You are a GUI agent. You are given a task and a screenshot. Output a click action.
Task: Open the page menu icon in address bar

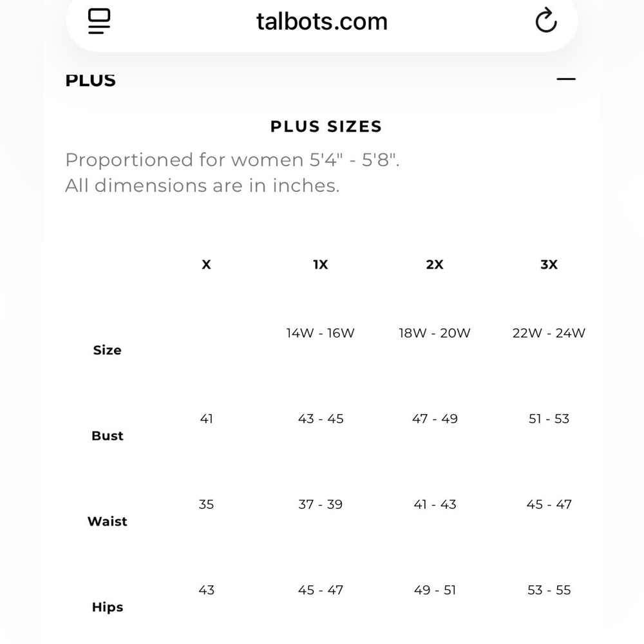coord(99,21)
